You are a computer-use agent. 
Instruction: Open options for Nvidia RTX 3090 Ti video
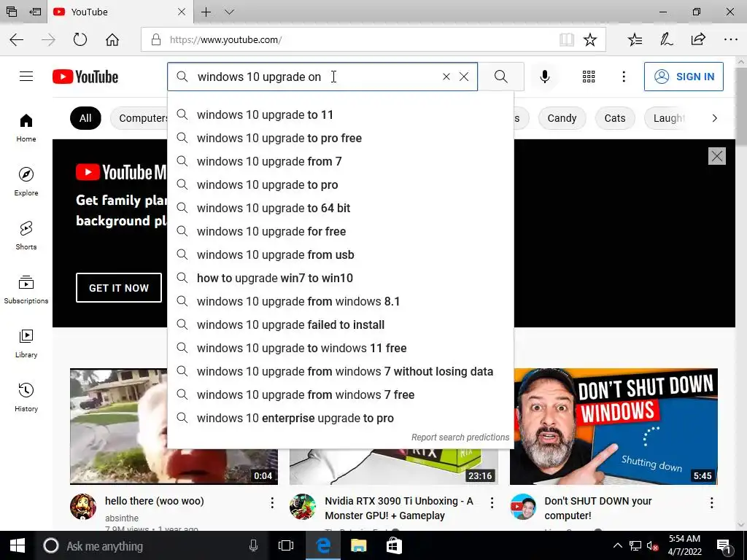pyautogui.click(x=492, y=502)
